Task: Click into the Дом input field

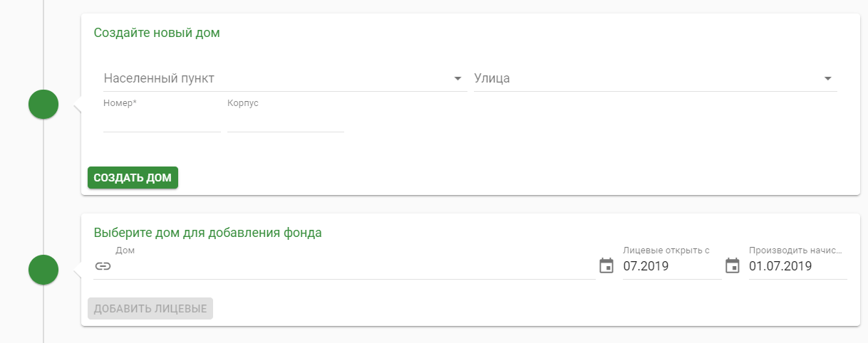Action: (x=355, y=266)
